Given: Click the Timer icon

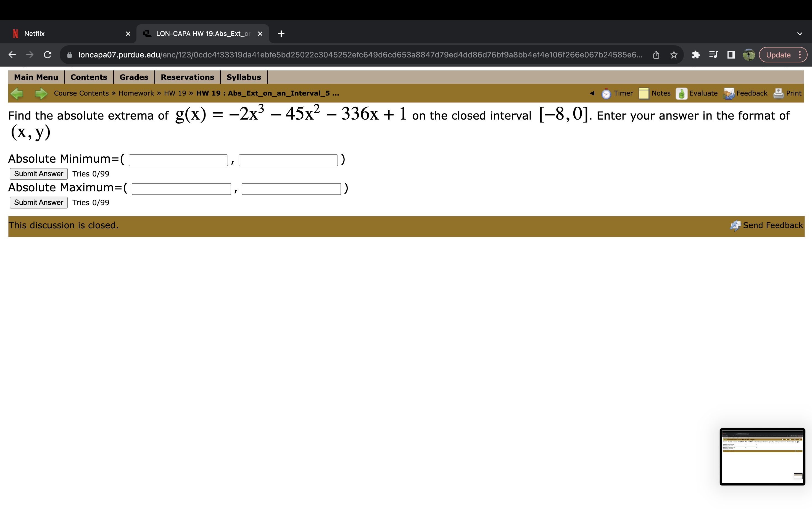Looking at the screenshot, I should (606, 94).
